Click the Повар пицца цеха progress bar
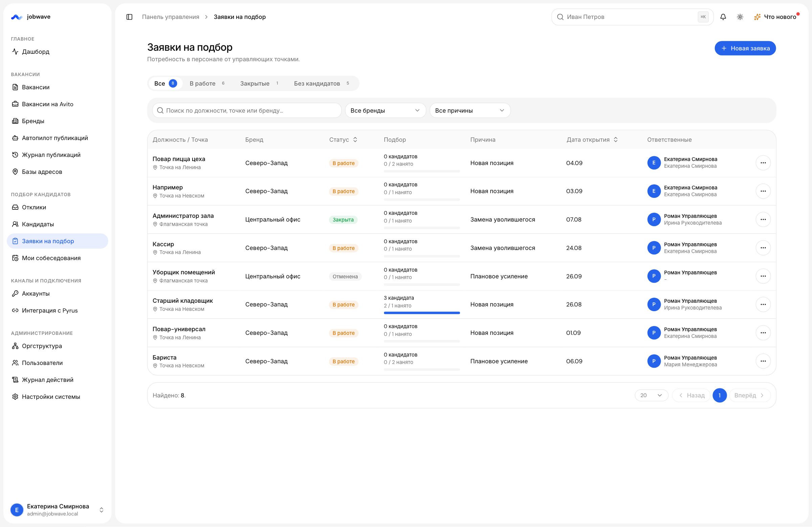812x527 pixels. 422,171
